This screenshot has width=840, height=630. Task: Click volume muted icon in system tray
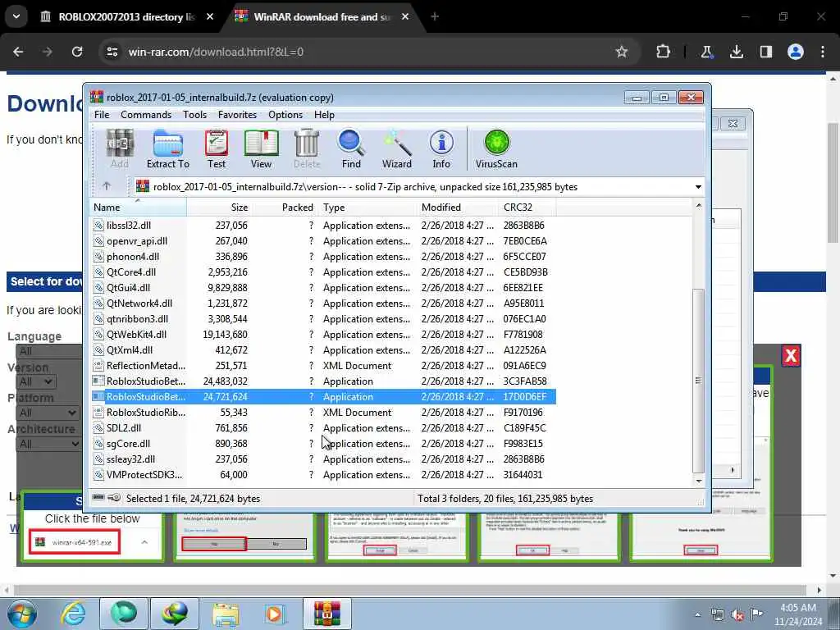737,615
